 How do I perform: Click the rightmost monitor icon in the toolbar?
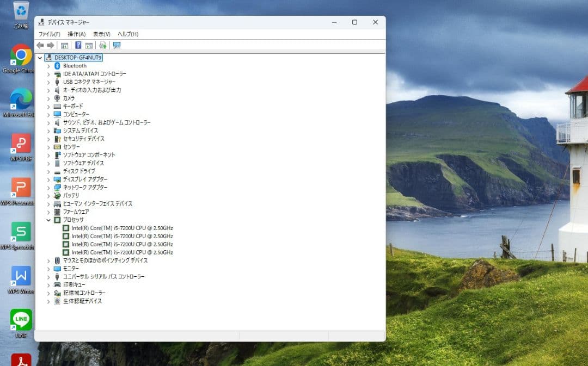[x=117, y=45]
